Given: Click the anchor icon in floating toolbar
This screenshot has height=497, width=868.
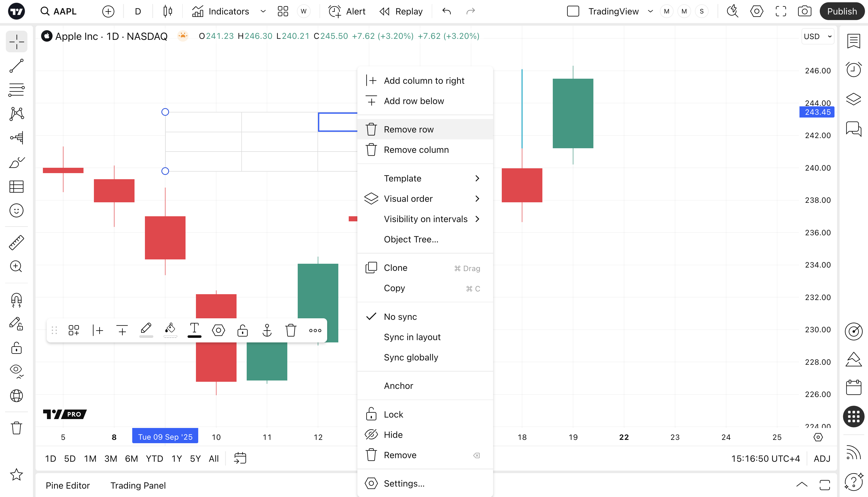Looking at the screenshot, I should tap(267, 330).
